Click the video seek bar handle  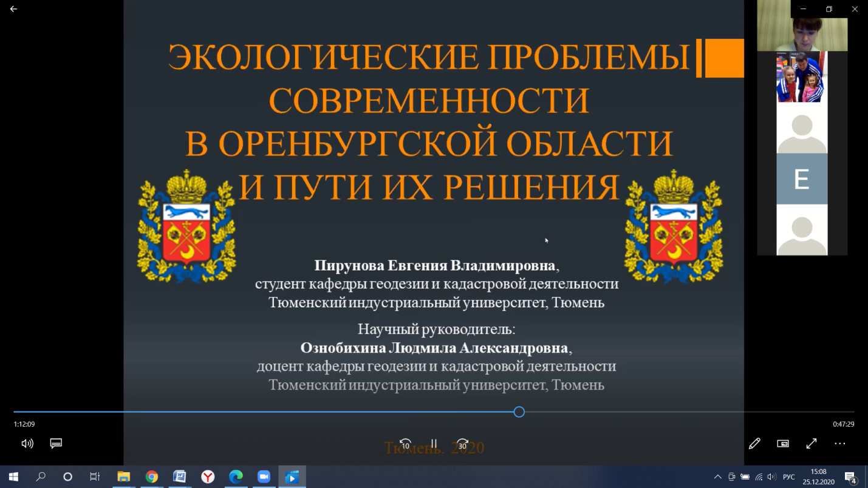point(519,412)
